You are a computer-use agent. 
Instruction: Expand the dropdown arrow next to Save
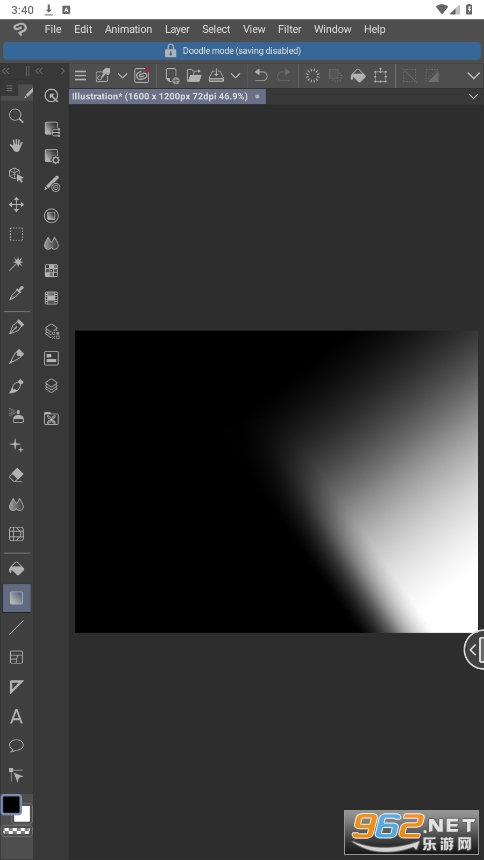click(235, 76)
